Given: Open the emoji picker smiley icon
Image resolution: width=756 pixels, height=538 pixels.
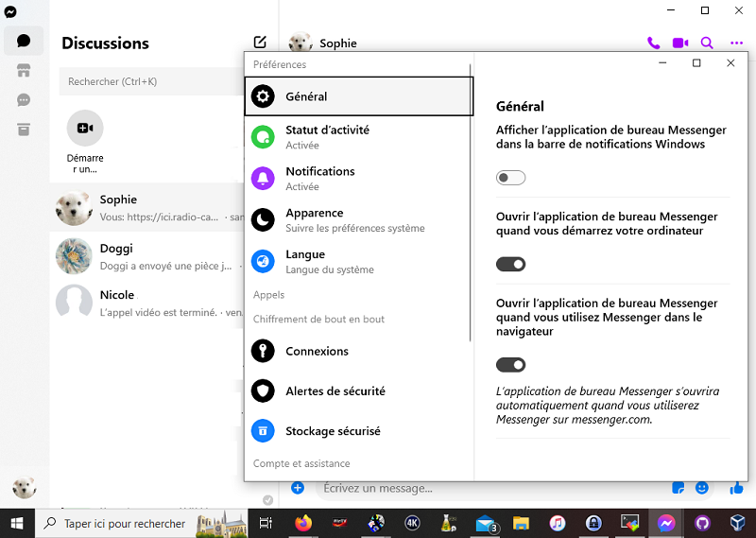Looking at the screenshot, I should 702,488.
